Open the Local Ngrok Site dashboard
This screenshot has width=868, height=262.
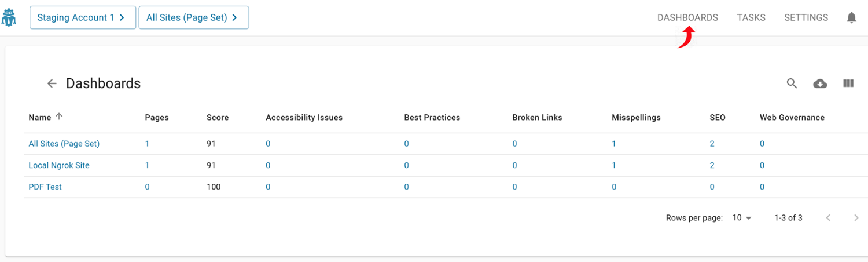click(x=59, y=165)
